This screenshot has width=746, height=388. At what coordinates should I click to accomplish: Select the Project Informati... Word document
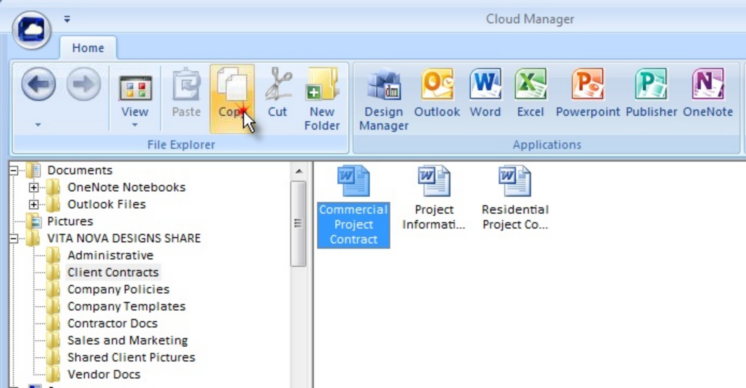434,198
